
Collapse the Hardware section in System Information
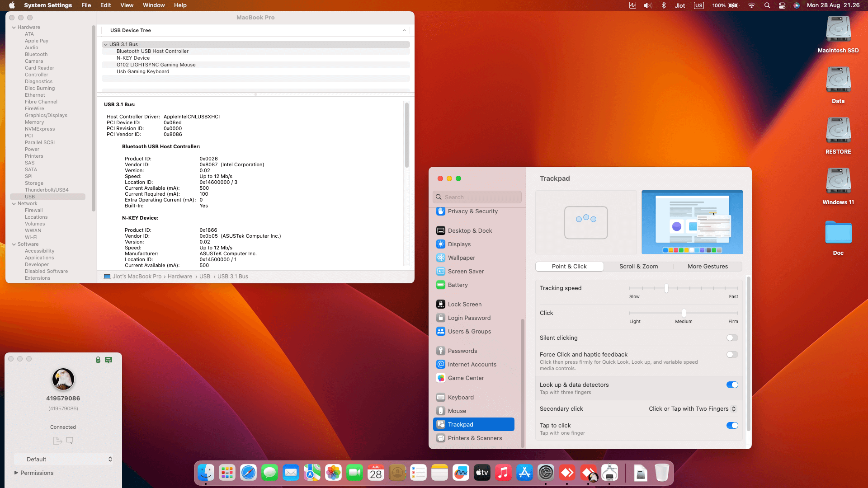click(x=14, y=27)
